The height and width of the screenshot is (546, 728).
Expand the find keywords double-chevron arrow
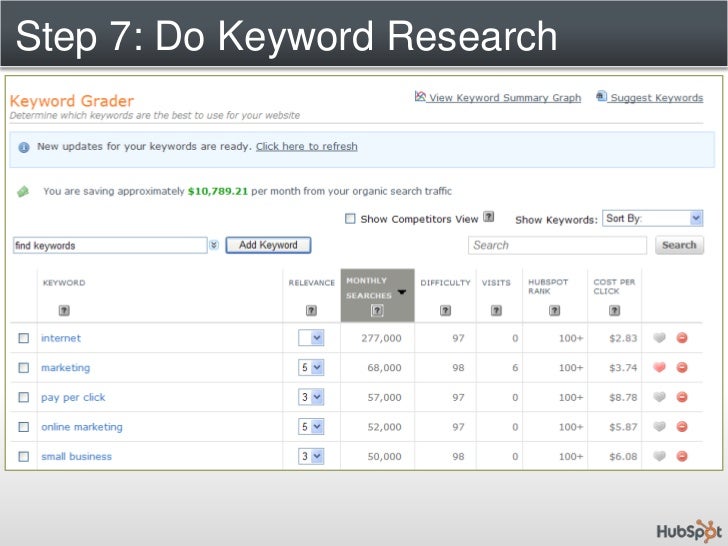214,245
